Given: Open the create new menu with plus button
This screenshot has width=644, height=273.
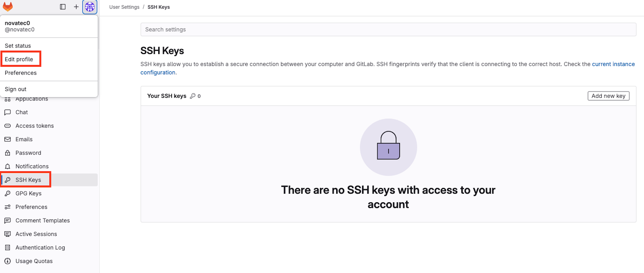Looking at the screenshot, I should tap(76, 7).
